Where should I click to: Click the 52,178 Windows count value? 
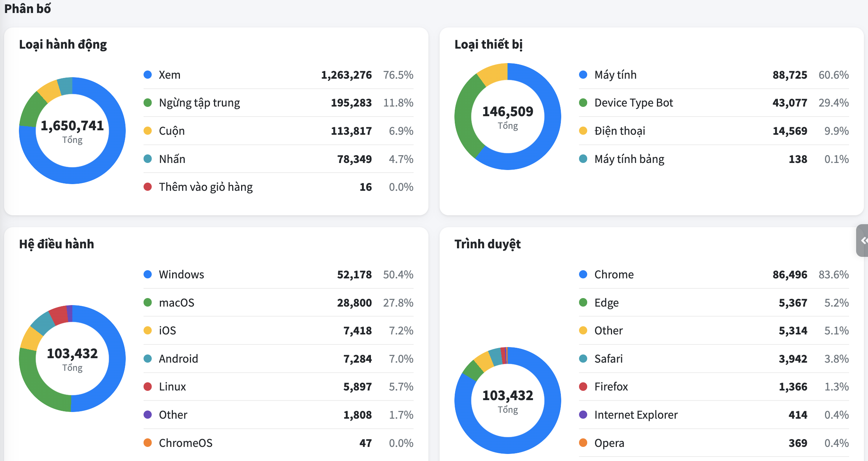pos(354,275)
